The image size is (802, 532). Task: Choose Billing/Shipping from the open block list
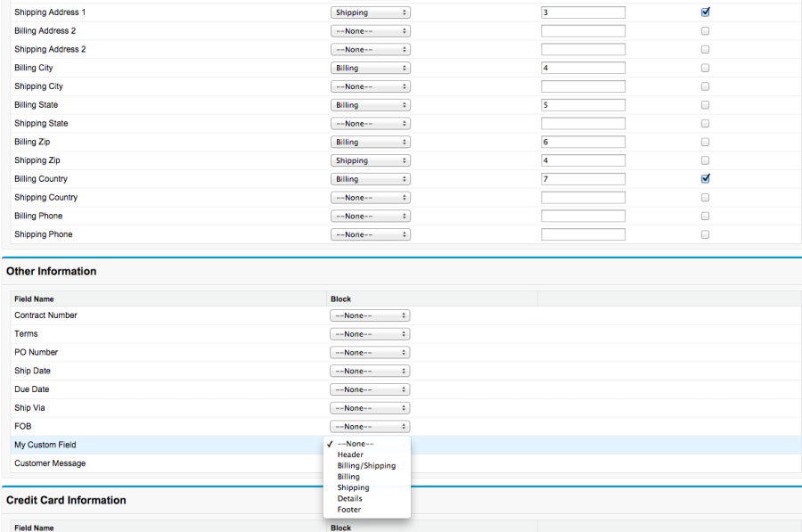(366, 465)
